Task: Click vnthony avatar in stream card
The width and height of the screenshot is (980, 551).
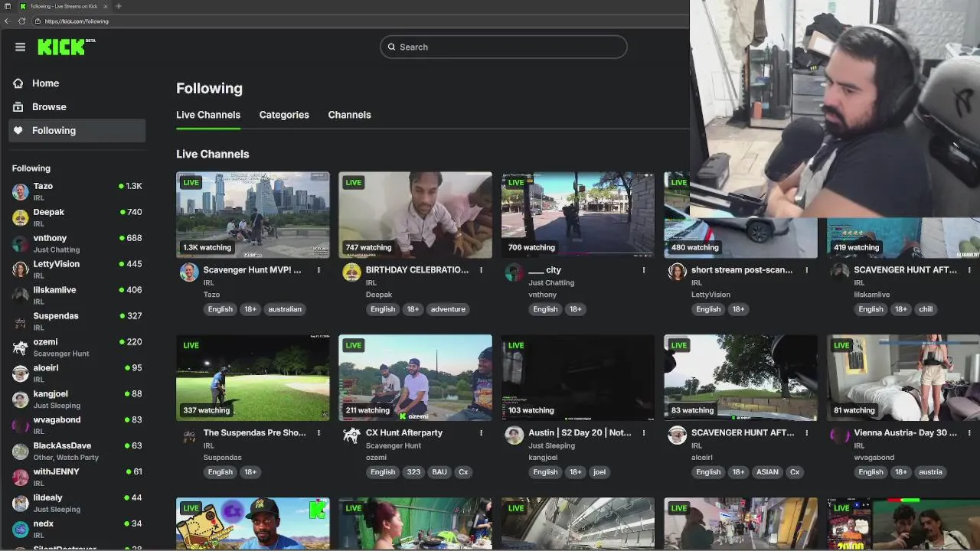Action: click(514, 272)
